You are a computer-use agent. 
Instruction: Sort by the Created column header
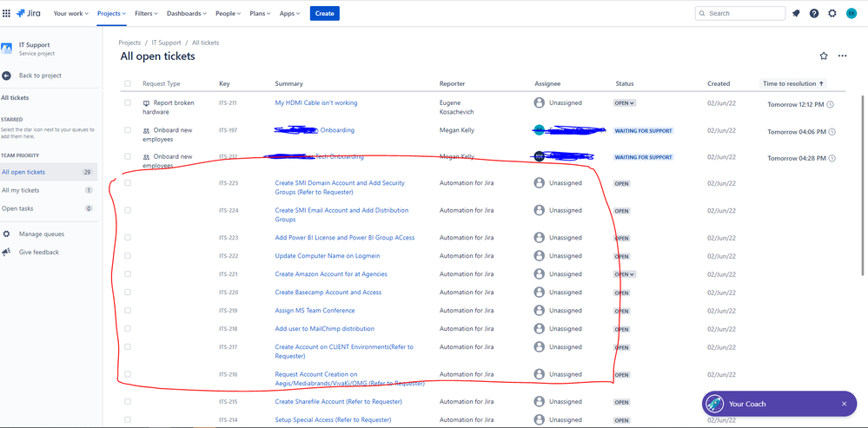point(719,83)
